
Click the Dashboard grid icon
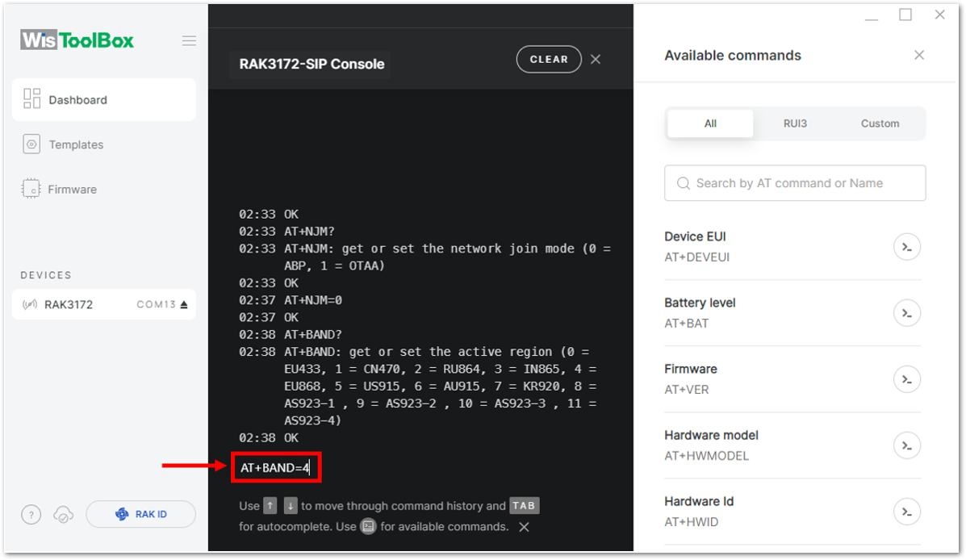[x=31, y=99]
